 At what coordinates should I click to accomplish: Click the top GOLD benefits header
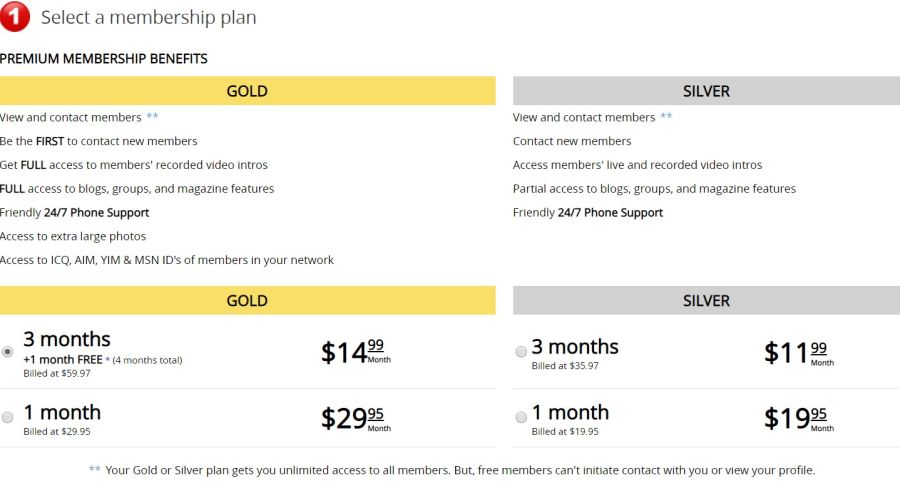[247, 91]
